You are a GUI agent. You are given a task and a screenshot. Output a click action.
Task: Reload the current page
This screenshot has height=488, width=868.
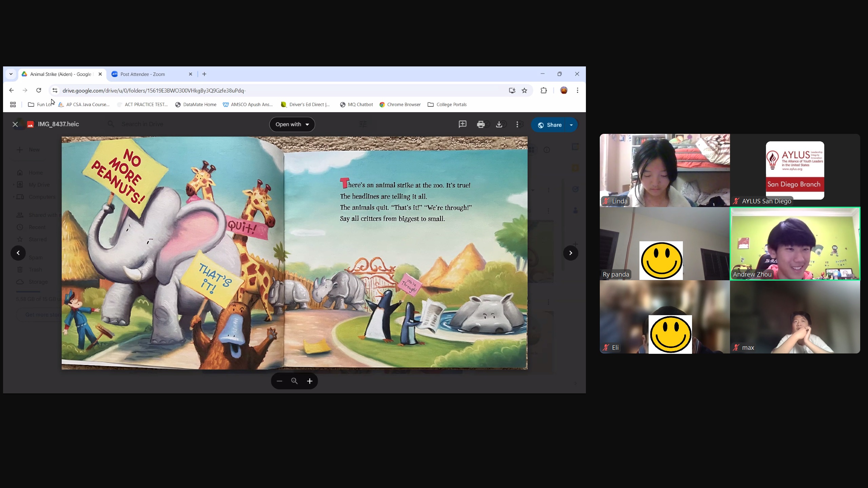(x=39, y=90)
